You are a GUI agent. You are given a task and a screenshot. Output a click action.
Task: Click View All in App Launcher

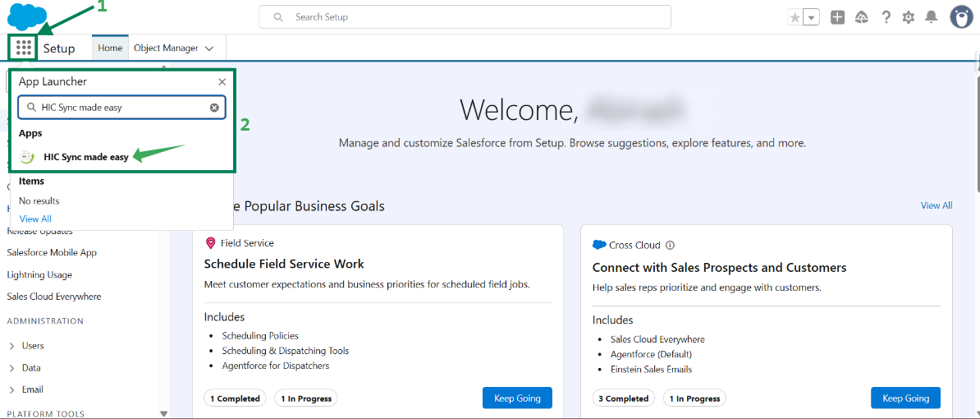(35, 219)
